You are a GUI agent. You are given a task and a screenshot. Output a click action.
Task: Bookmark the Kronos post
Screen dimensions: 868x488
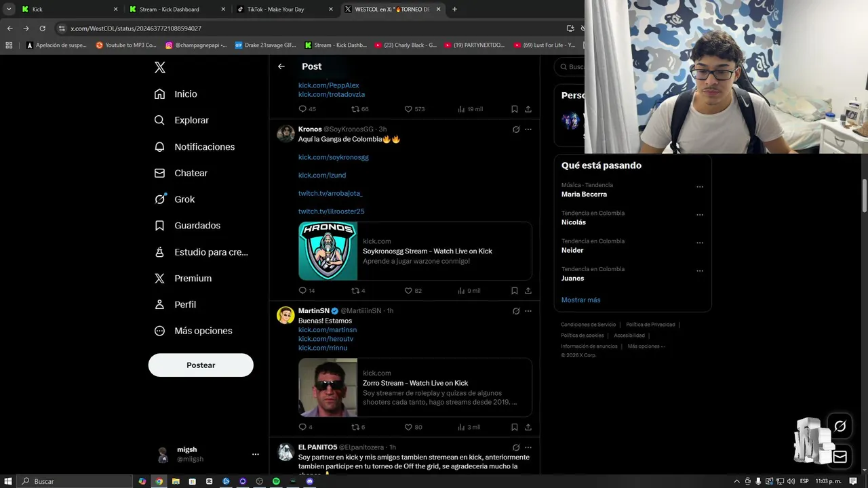click(515, 291)
